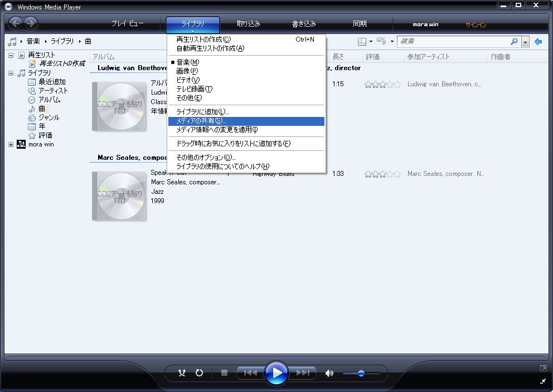This screenshot has width=553, height=392.
Task: Click the Stop button
Action: coord(224,373)
